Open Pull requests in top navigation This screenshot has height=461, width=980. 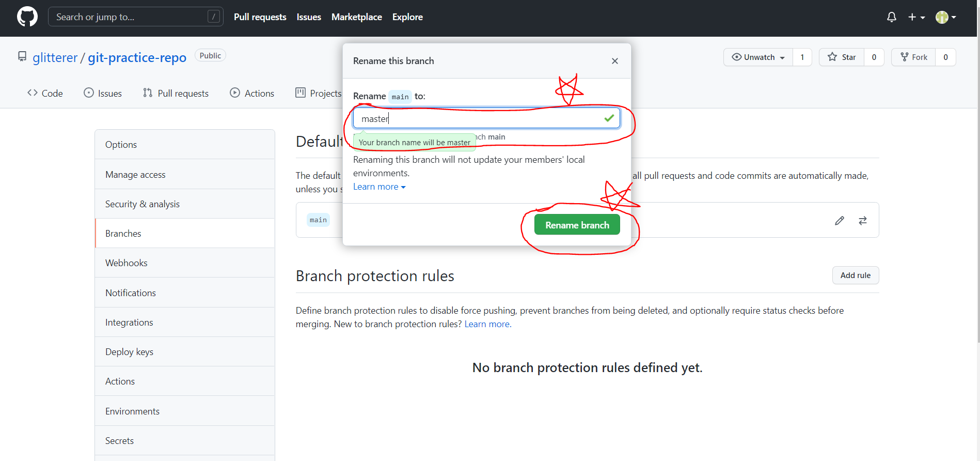260,17
